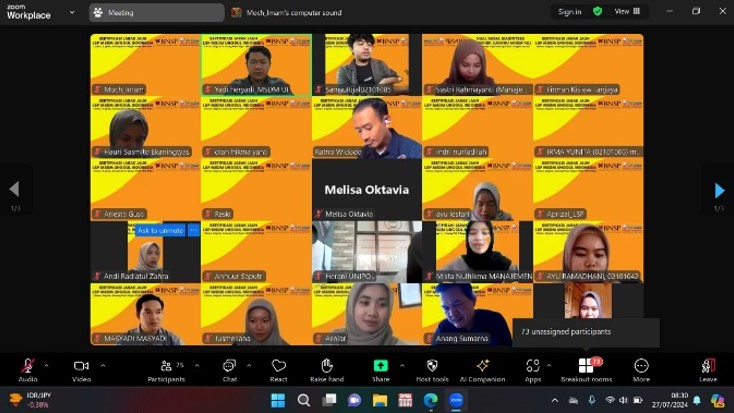
Task: Open Task View on taskbar
Action: pos(329,400)
